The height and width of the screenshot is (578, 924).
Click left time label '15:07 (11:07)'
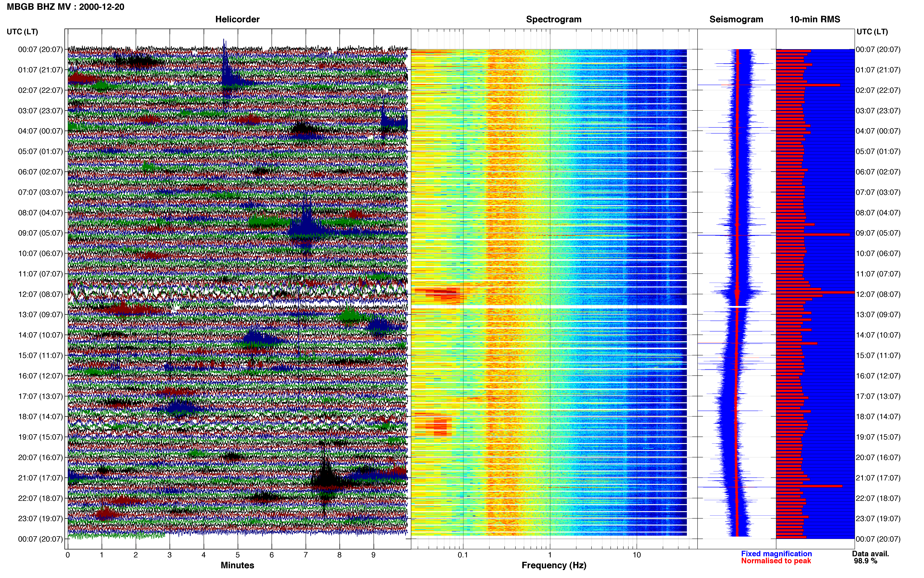click(41, 355)
